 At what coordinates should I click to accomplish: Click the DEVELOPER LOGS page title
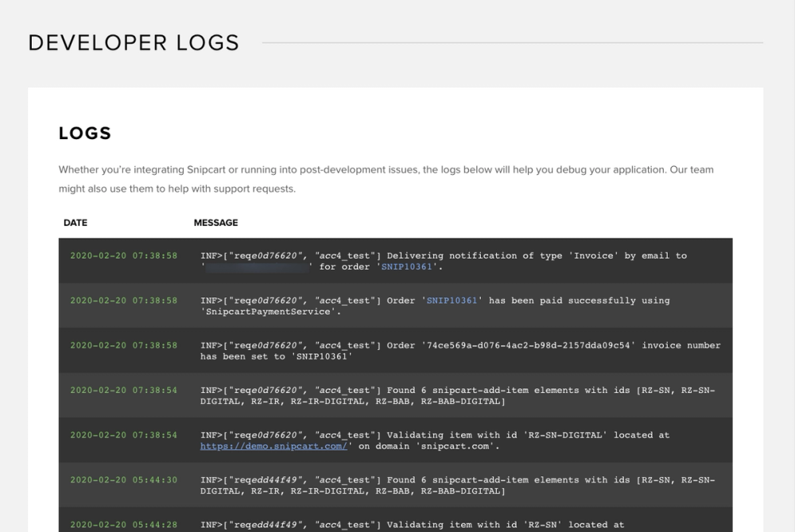pyautogui.click(x=134, y=43)
